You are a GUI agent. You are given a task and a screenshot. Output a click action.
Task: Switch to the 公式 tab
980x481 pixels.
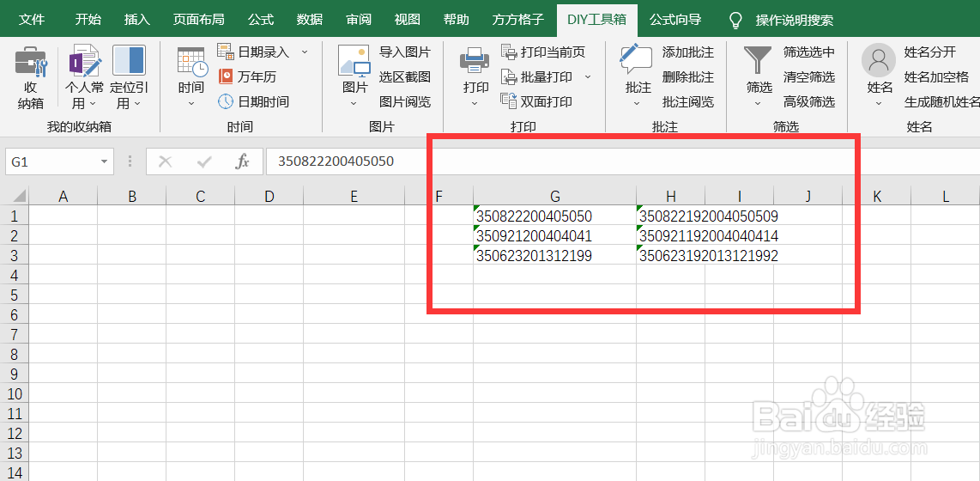click(x=261, y=20)
